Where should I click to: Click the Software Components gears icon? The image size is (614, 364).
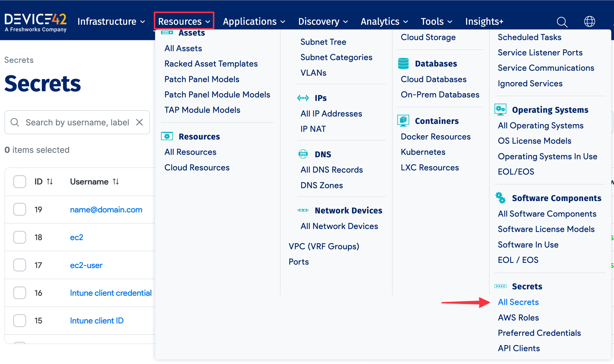[x=500, y=198]
